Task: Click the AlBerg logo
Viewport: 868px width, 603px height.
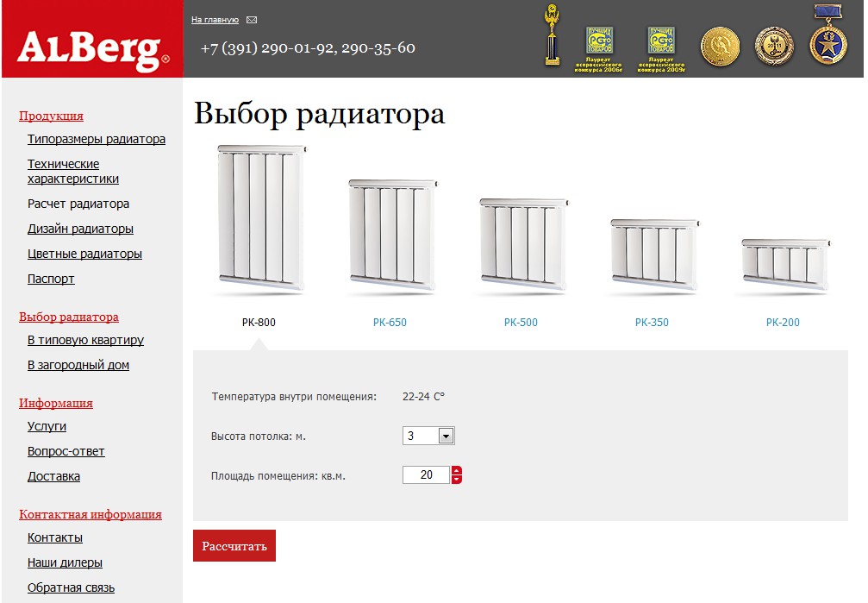Action: tap(93, 50)
